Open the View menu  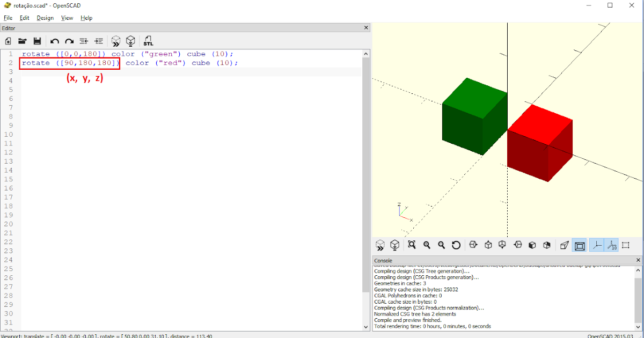[x=67, y=18]
